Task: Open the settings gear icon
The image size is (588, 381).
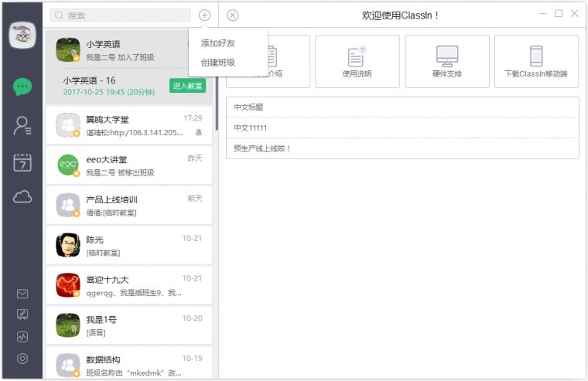Action: pyautogui.click(x=22, y=359)
